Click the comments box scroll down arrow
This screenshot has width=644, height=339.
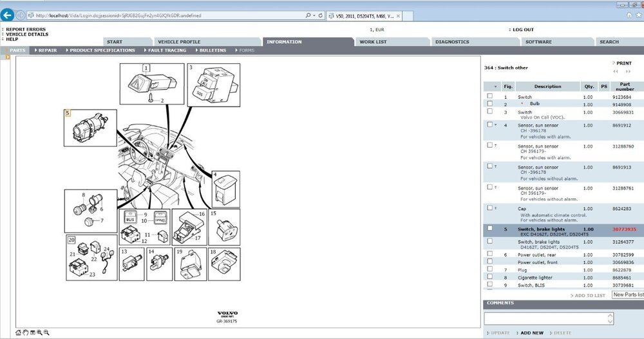pyautogui.click(x=610, y=321)
